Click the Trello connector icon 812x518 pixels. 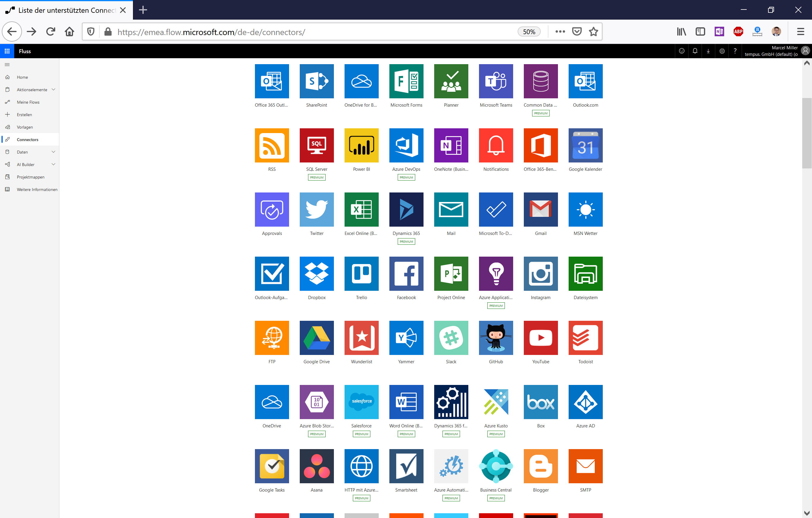(361, 274)
